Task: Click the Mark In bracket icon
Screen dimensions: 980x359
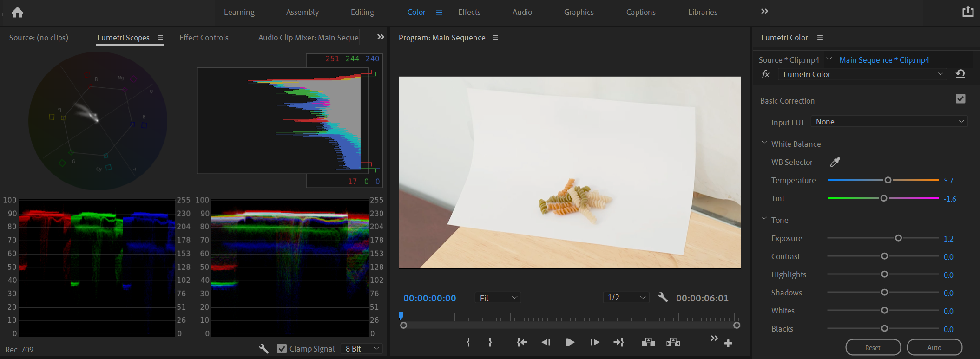Action: 468,342
